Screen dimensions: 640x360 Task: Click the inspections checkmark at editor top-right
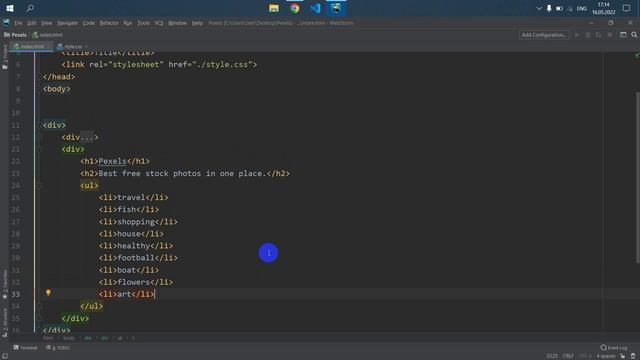(x=636, y=55)
